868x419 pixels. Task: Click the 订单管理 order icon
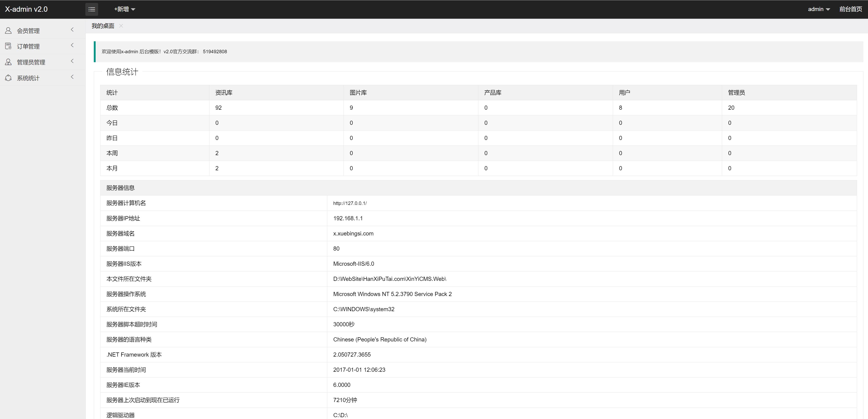[x=8, y=46]
